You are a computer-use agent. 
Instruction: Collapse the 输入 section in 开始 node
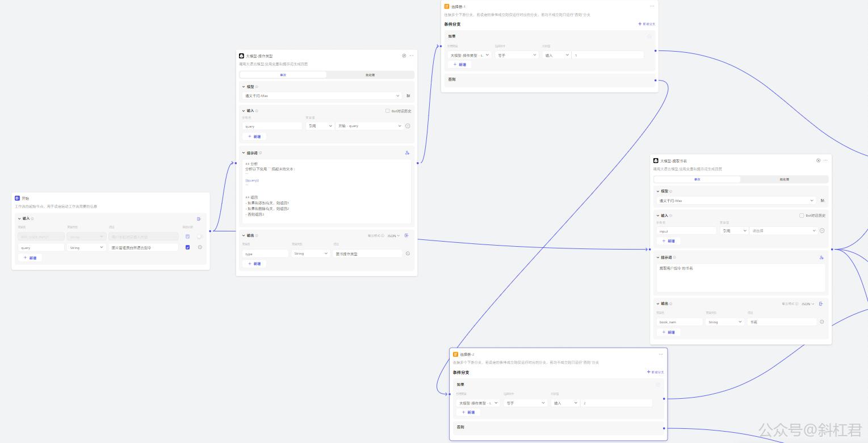(x=19, y=218)
